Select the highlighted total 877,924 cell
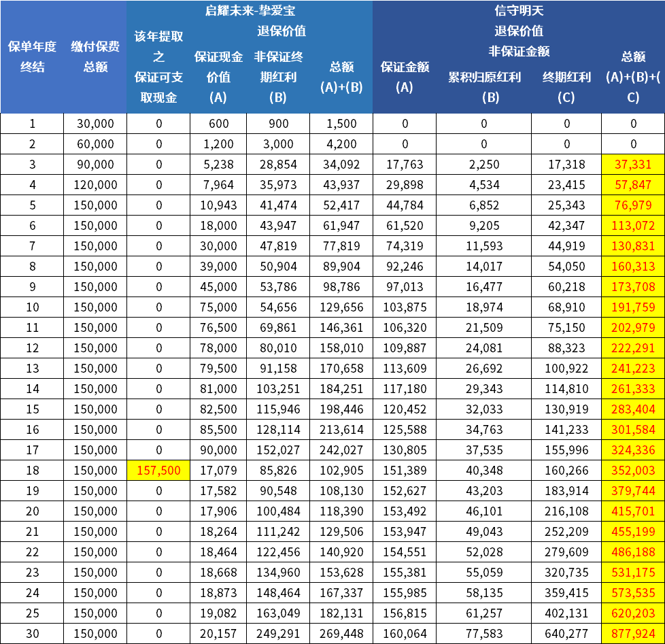The width and height of the screenshot is (665, 644). (x=633, y=634)
